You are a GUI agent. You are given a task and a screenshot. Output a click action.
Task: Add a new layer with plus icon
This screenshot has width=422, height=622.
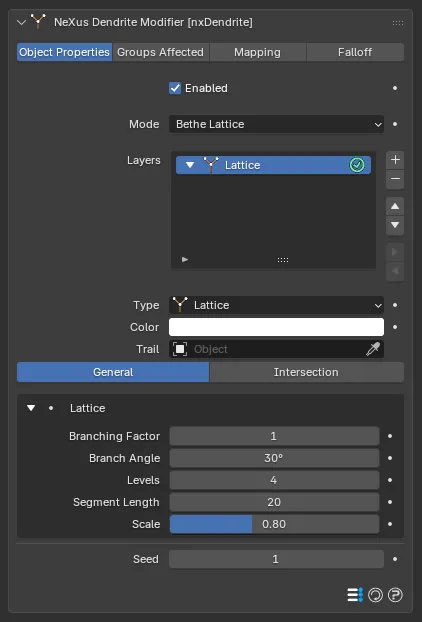point(395,160)
